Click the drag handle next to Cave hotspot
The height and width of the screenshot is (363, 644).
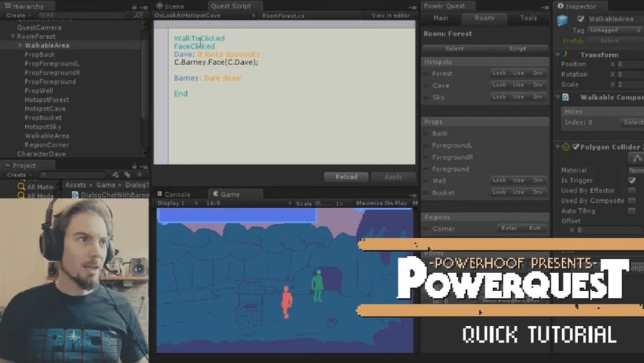click(x=426, y=86)
